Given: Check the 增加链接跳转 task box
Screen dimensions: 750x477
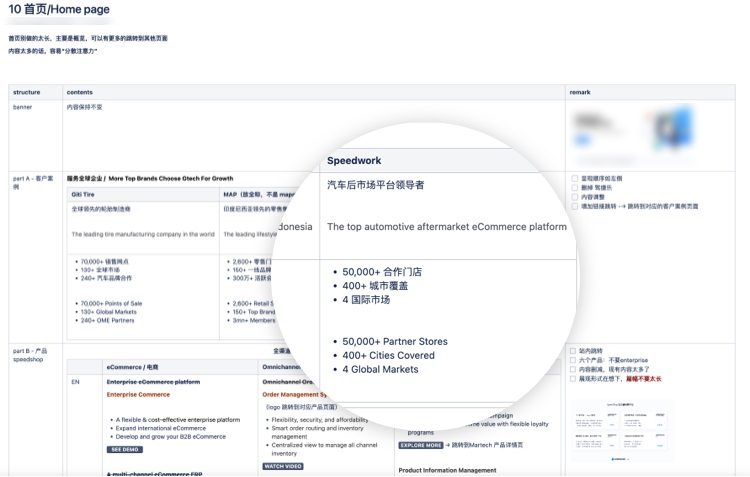Looking at the screenshot, I should pyautogui.click(x=572, y=206).
